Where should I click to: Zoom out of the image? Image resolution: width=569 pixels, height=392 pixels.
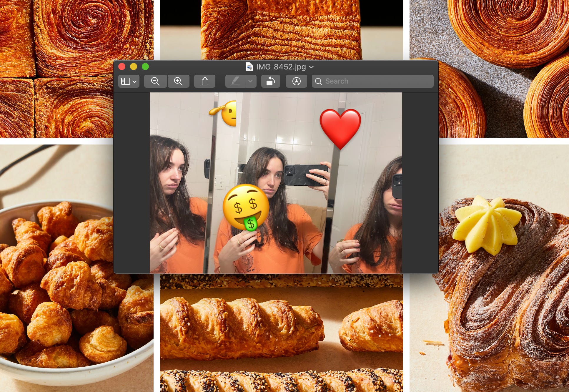click(x=155, y=81)
